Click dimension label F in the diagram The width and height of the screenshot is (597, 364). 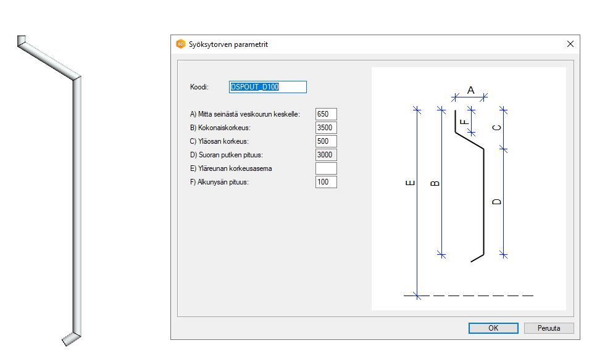tap(465, 122)
